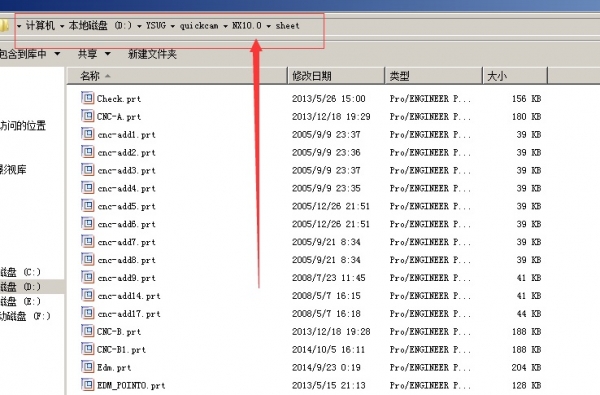The height and width of the screenshot is (395, 600).
Task: Click icon next to cnc-add4.prt
Action: (88, 188)
